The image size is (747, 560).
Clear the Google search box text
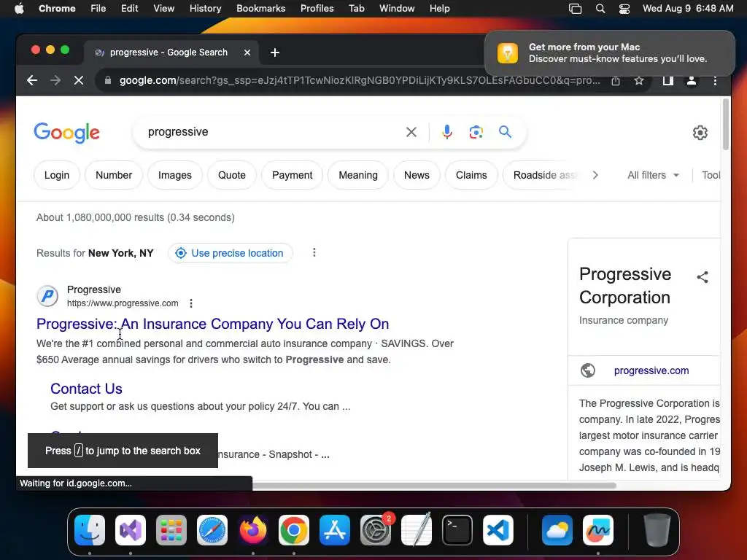411,132
